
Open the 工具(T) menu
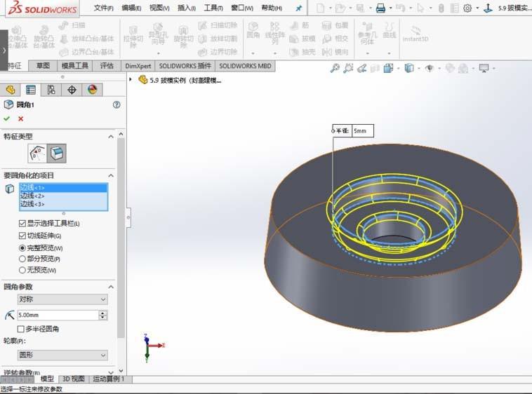click(x=213, y=8)
